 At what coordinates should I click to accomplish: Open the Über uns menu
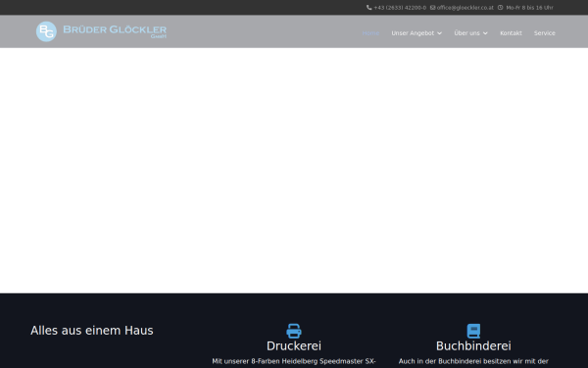click(466, 33)
